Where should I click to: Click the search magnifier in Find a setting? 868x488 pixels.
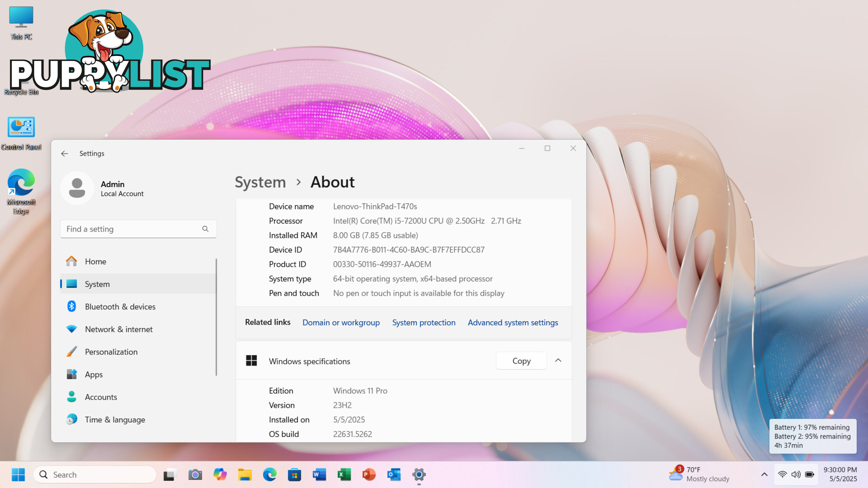[205, 229]
